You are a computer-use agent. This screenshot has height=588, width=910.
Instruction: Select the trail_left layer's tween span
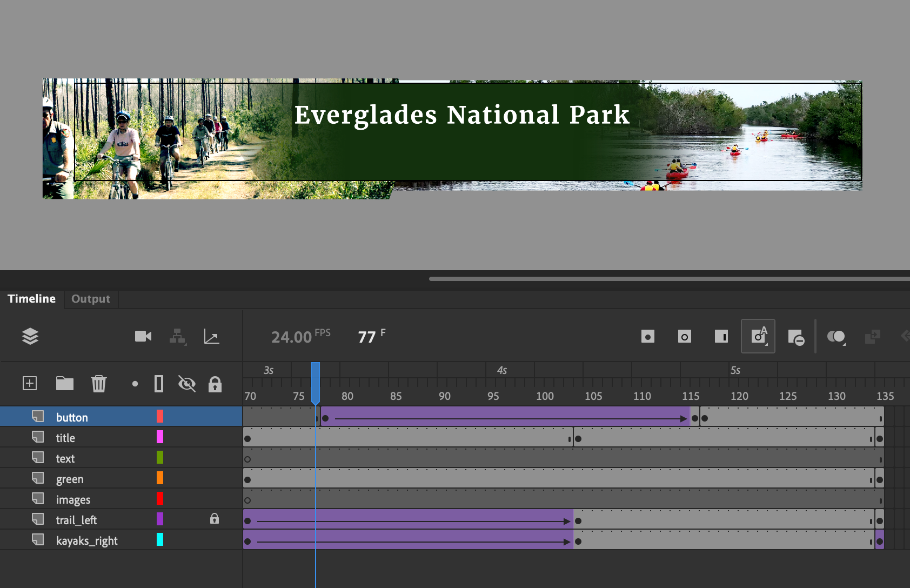408,519
